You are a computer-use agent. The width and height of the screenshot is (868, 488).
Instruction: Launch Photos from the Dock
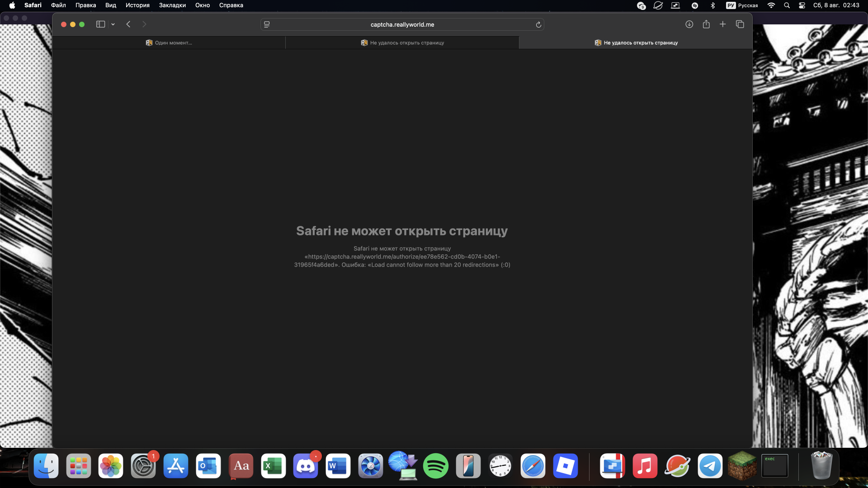[111, 466]
